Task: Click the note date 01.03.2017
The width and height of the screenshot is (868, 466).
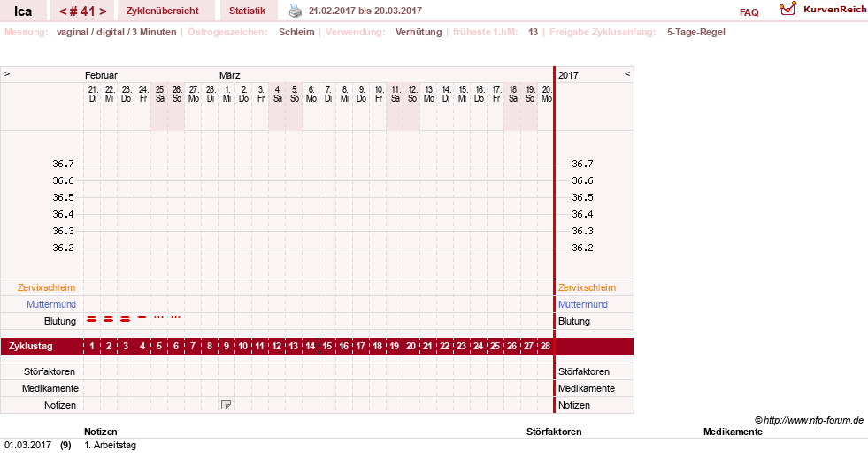Action: [x=27, y=445]
